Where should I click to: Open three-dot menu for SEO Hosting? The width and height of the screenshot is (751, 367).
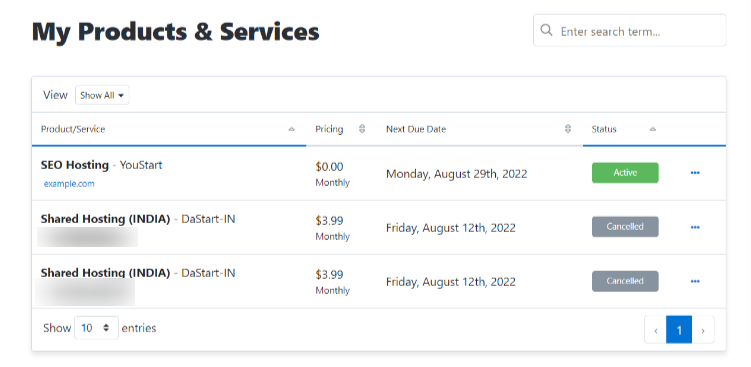click(x=695, y=173)
